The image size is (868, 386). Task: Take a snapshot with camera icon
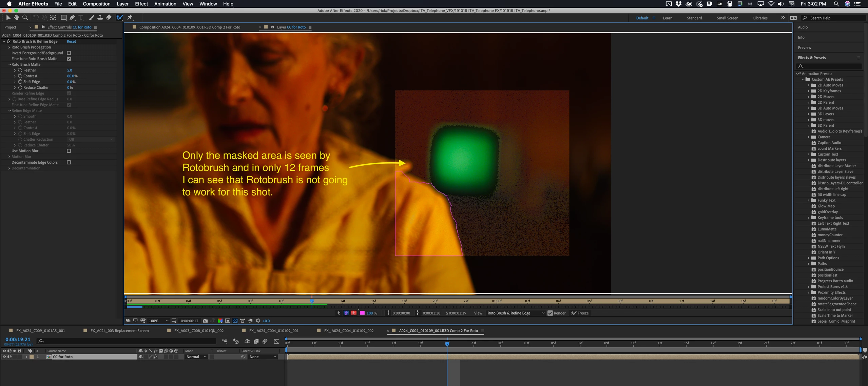point(205,321)
